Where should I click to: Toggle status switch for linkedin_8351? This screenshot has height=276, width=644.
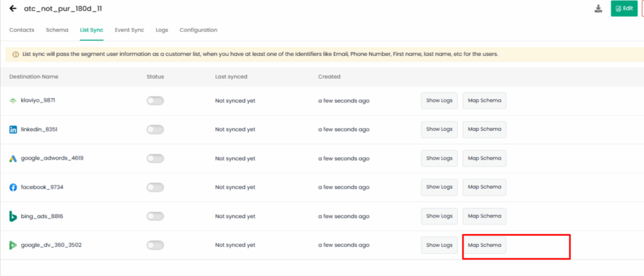pos(155,130)
